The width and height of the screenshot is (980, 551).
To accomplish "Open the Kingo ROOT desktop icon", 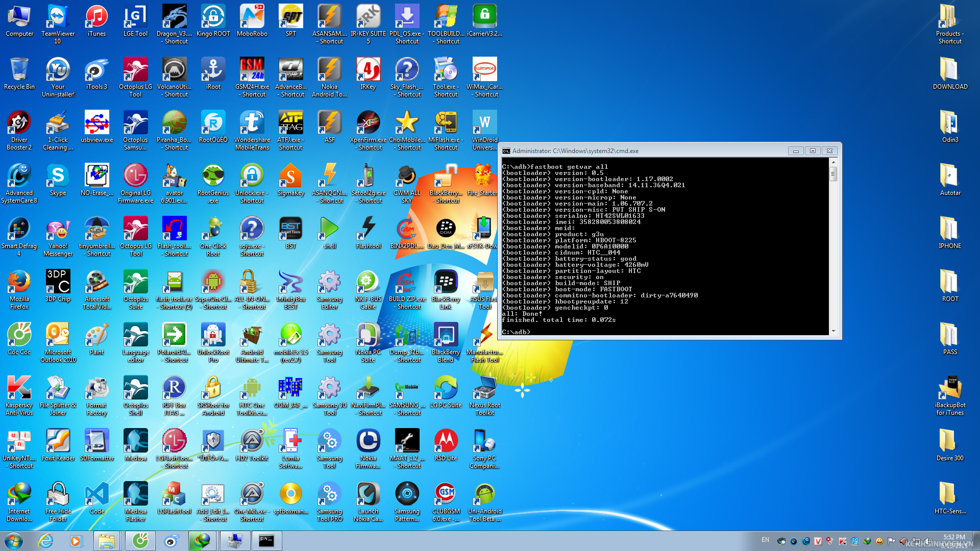I will click(213, 20).
